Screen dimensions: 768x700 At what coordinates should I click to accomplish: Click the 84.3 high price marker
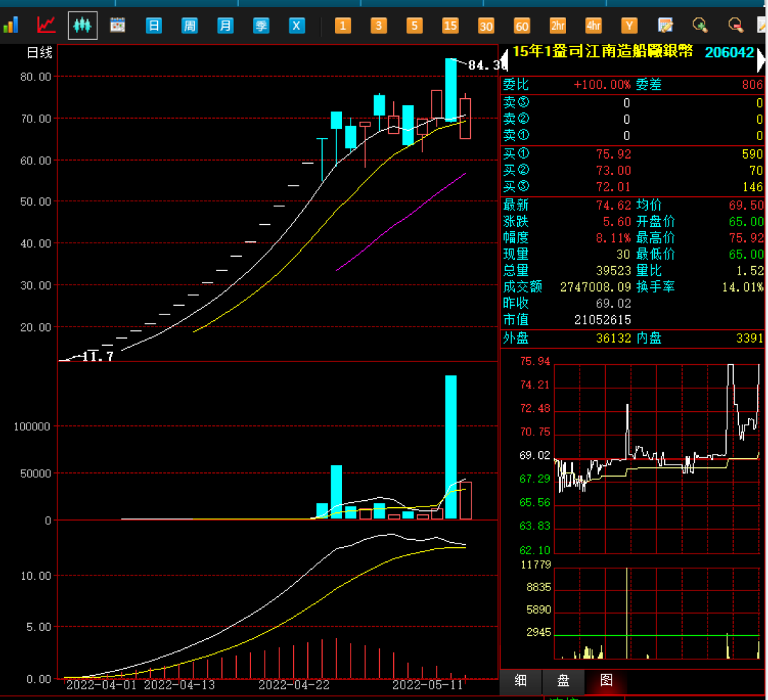pos(486,65)
